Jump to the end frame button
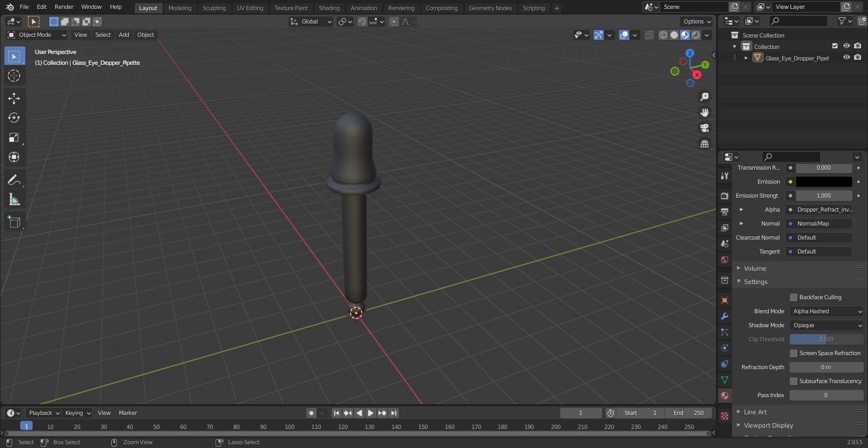This screenshot has width=868, height=448. click(x=393, y=413)
